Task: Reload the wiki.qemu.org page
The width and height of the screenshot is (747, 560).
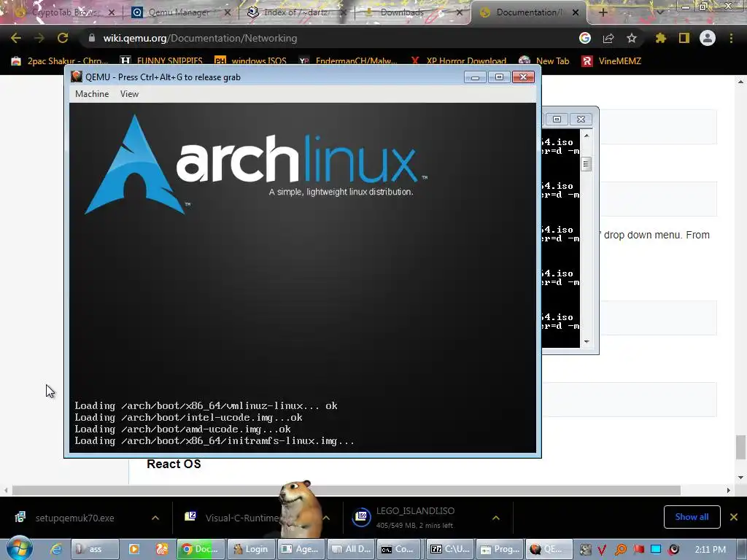Action: [63, 38]
